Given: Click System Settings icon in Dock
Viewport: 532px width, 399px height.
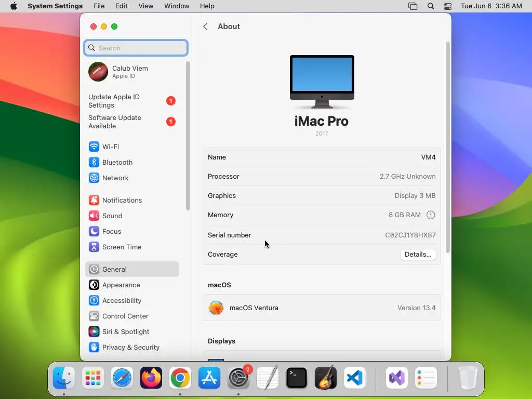Looking at the screenshot, I should [x=238, y=378].
